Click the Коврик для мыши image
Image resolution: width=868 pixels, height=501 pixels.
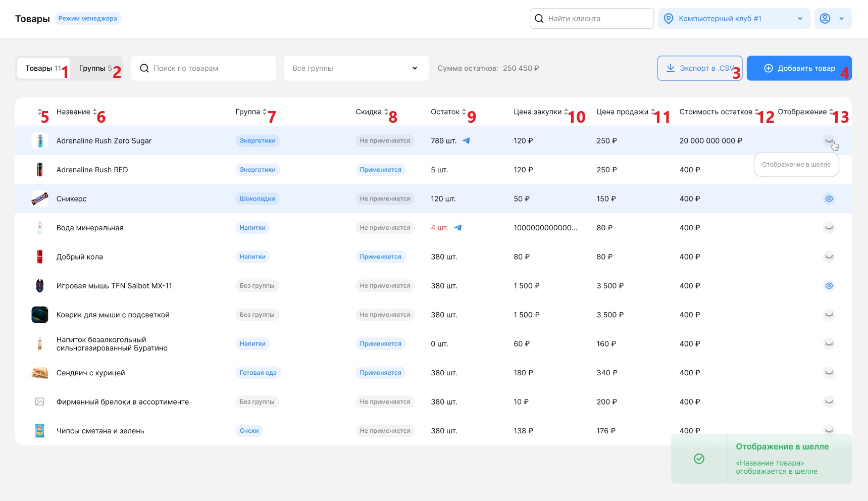pyautogui.click(x=40, y=315)
